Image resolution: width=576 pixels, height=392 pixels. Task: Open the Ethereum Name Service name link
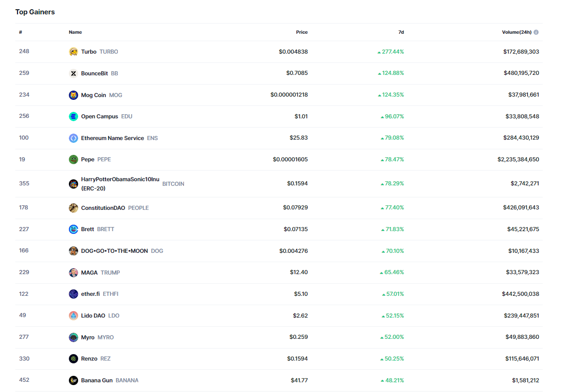(x=112, y=138)
